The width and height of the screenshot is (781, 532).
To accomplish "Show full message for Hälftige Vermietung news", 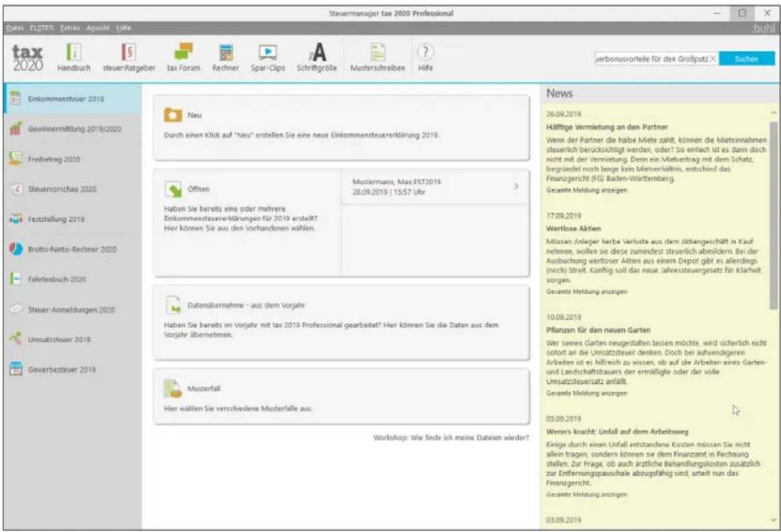I will pyautogui.click(x=587, y=190).
